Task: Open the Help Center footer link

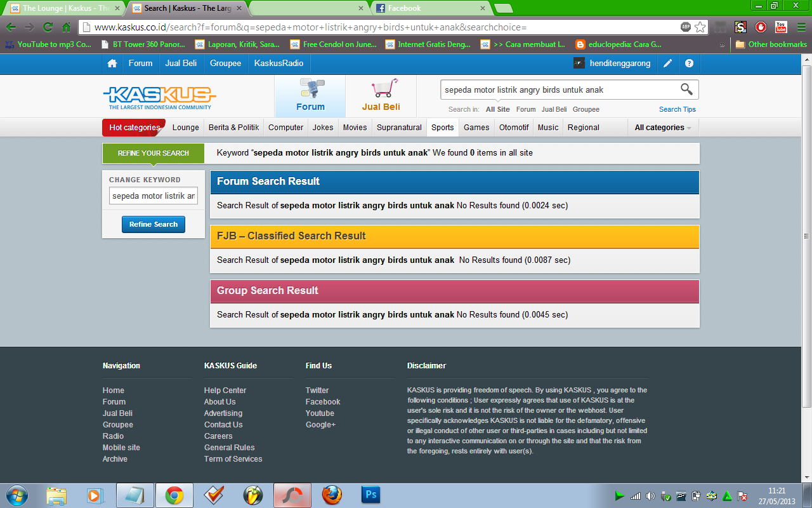Action: tap(225, 391)
